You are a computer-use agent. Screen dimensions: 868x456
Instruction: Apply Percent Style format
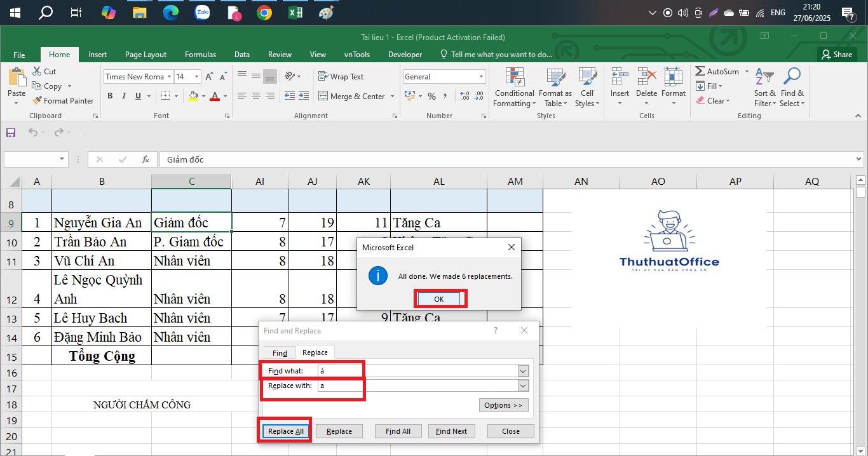(x=432, y=96)
